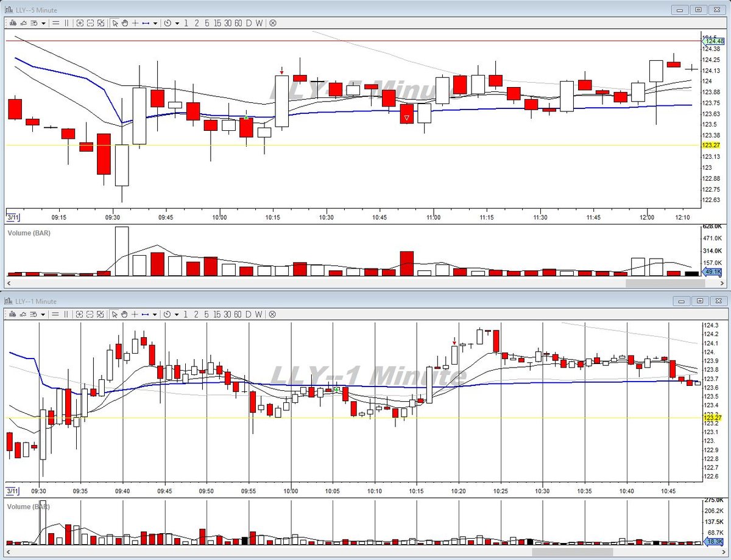This screenshot has width=731, height=560.
Task: Expand studies dropdown arrow in 1 Minute toolbar
Action: coord(43,314)
